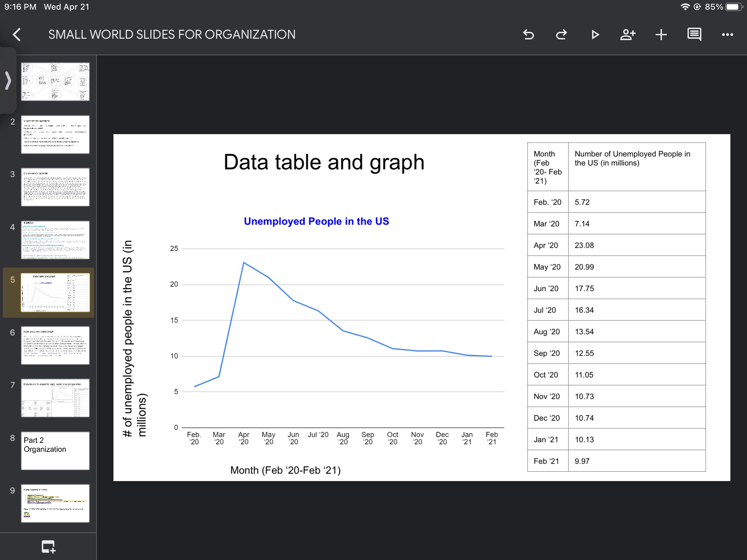747x560 pixels.
Task: Tap the presentation title to rename it
Action: point(171,34)
